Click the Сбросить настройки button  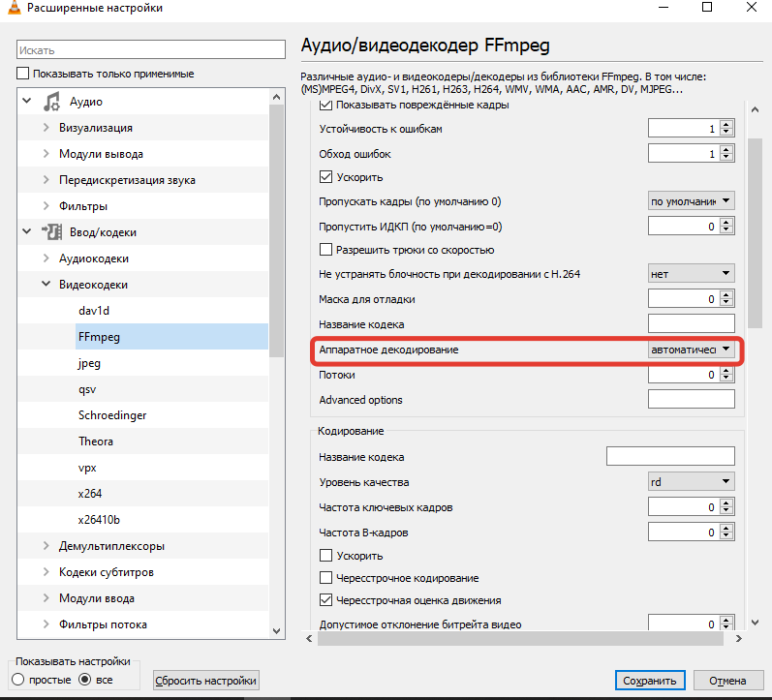click(206, 681)
